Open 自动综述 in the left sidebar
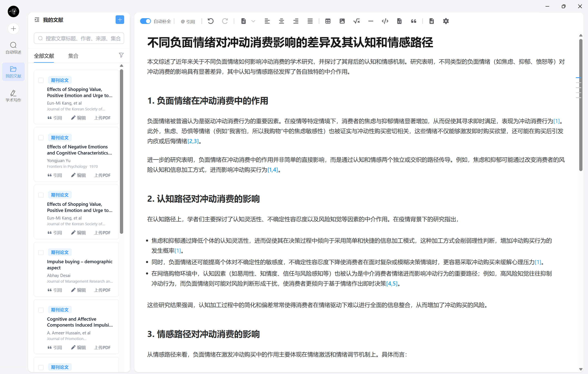Screen dimensions: 588x374 coord(13,48)
